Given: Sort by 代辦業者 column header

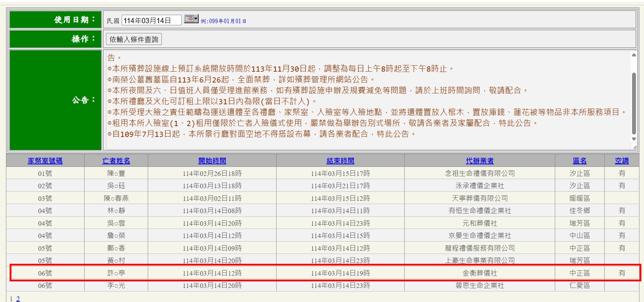Looking at the screenshot, I should (479, 161).
